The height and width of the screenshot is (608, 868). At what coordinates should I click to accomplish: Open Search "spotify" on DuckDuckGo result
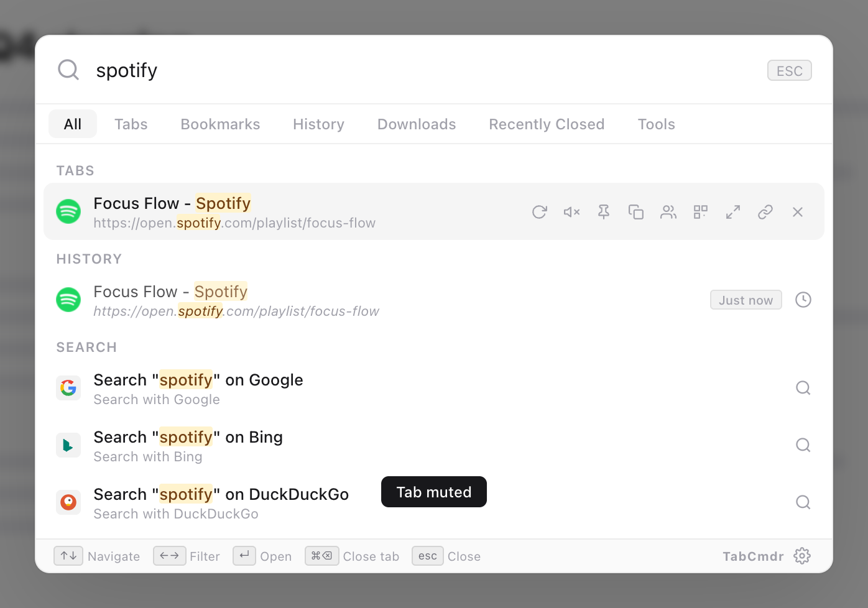coord(434,502)
